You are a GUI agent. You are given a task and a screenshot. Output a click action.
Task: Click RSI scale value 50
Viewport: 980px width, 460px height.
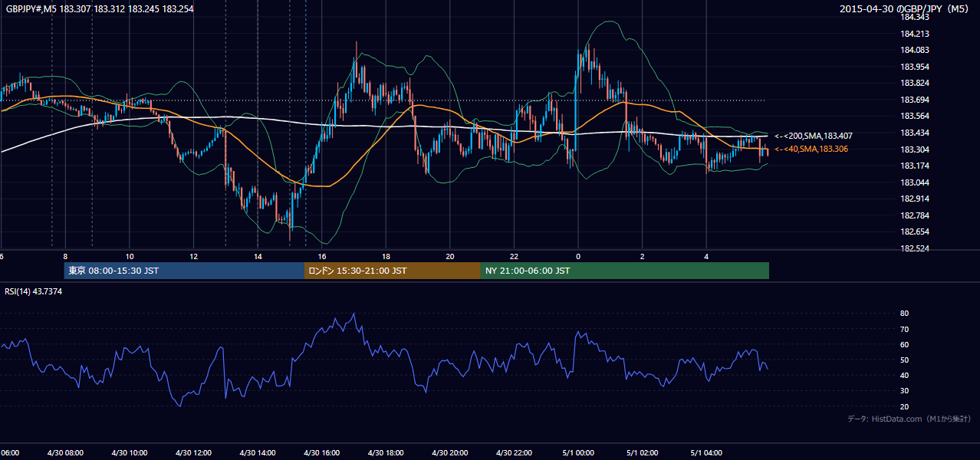(x=904, y=360)
